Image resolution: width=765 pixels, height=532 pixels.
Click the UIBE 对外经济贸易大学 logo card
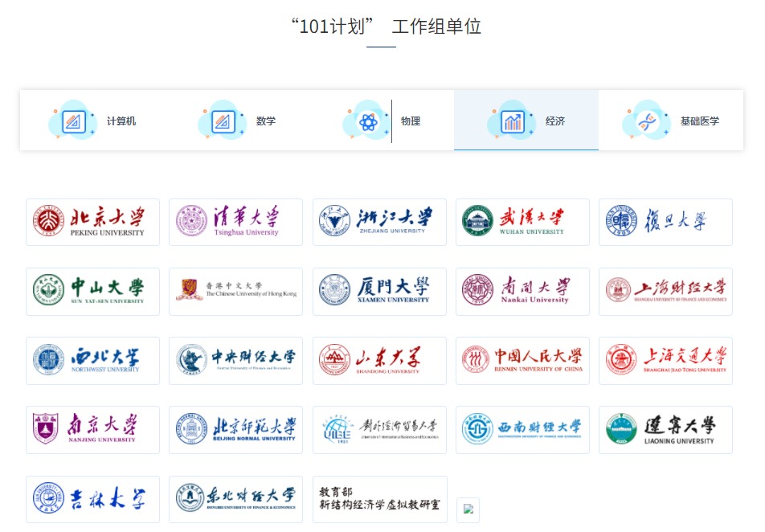pos(379,430)
